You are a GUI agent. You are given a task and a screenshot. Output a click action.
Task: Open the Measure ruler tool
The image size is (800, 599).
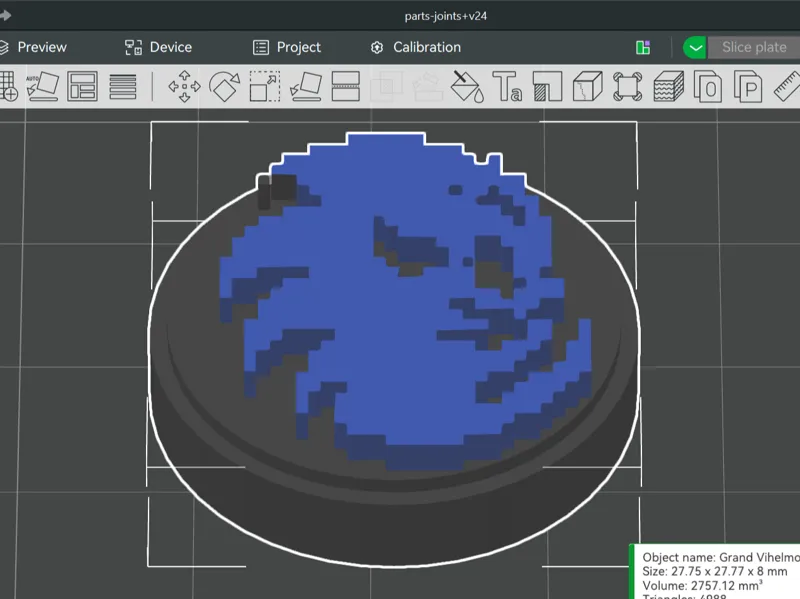pyautogui.click(x=787, y=86)
